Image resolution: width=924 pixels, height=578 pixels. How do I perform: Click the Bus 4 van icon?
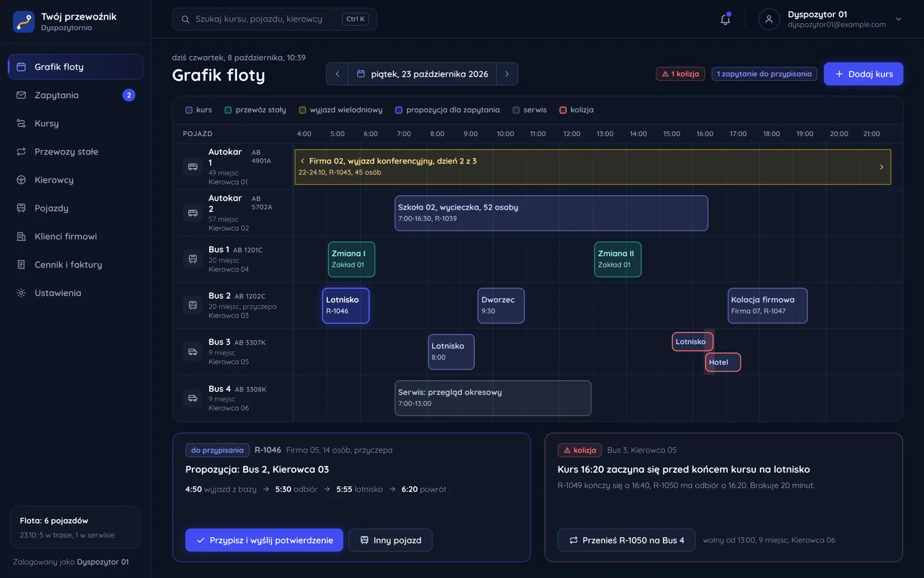pyautogui.click(x=193, y=398)
